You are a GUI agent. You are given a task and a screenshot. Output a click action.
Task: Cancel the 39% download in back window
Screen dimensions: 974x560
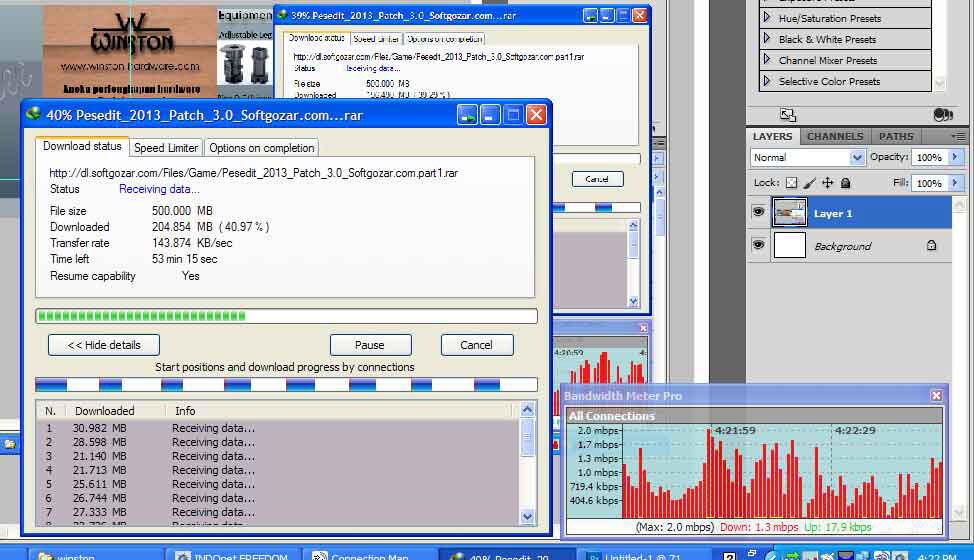(597, 179)
